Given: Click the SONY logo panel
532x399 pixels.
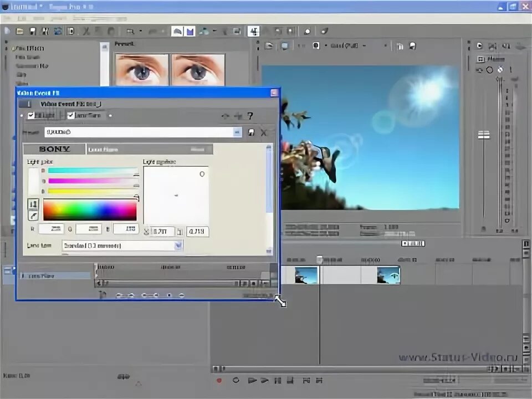Looking at the screenshot, I should 54,149.
